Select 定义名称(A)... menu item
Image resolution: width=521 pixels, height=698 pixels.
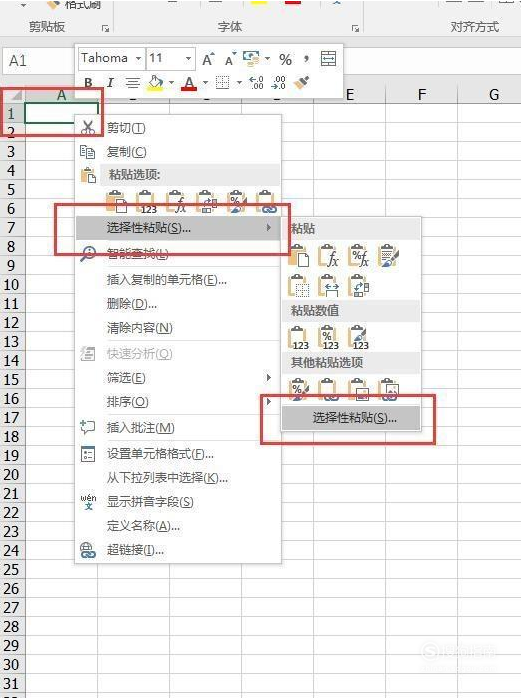click(178, 526)
